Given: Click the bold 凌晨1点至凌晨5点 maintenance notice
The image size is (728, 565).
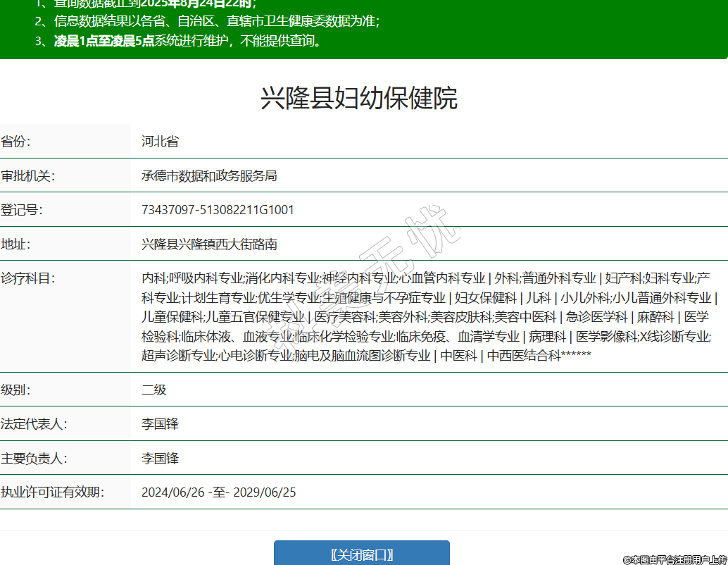Looking at the screenshot, I should tap(104, 41).
